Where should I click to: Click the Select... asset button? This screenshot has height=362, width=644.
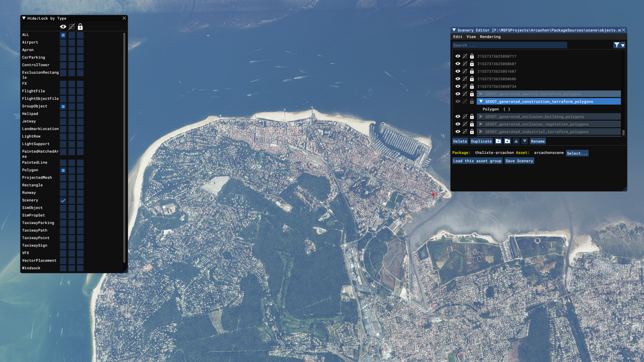point(577,153)
